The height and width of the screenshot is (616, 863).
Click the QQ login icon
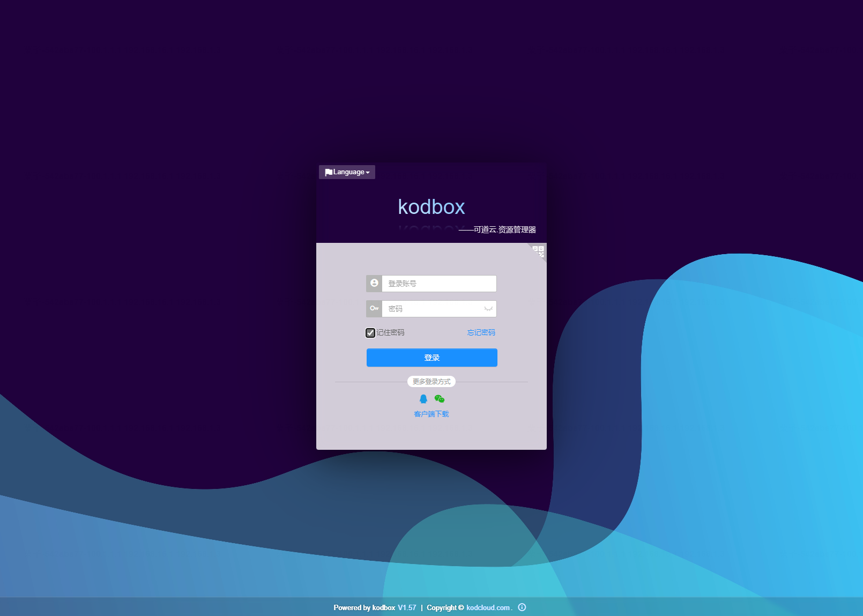click(423, 398)
